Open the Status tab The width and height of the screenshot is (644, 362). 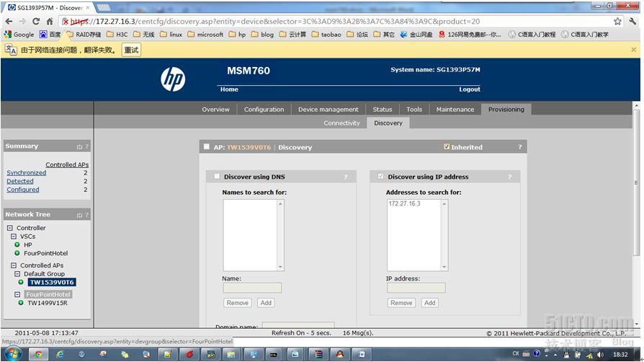[383, 110]
